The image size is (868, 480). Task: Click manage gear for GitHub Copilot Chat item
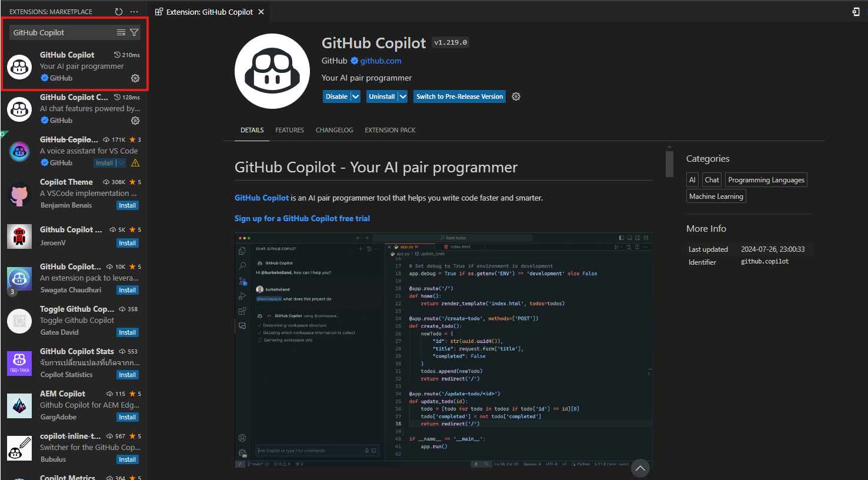click(135, 121)
